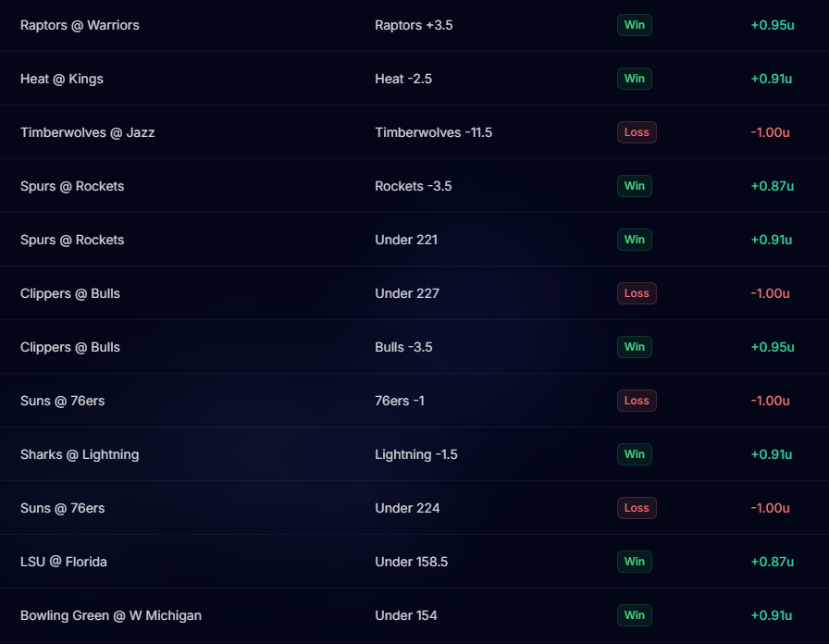The width and height of the screenshot is (829, 644).
Task: Select -1.00u result for Under 227
Action: click(771, 293)
